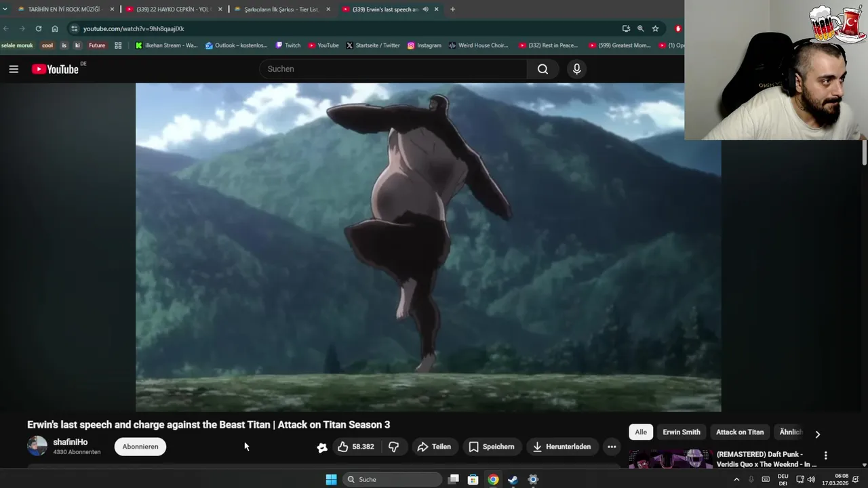This screenshot has height=488, width=868.
Task: Open (599) Greatest Mom bookmark
Action: coord(620,45)
